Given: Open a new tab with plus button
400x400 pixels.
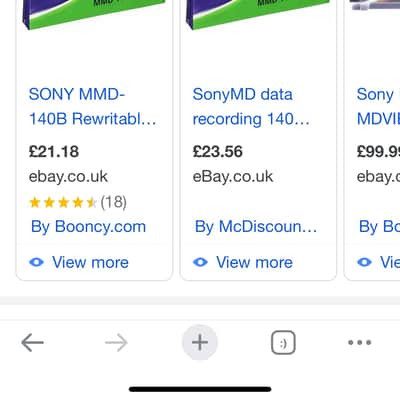Looking at the screenshot, I should pos(200,342).
